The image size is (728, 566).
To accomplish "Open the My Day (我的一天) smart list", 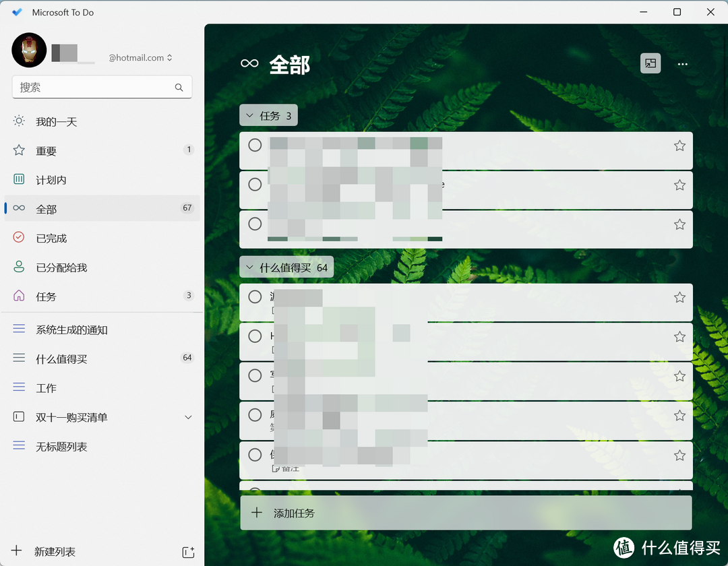I will (x=102, y=121).
